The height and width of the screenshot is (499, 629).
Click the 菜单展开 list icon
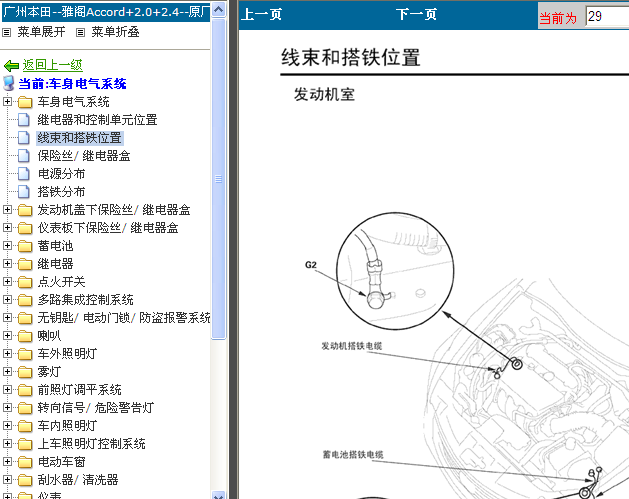click(x=6, y=32)
